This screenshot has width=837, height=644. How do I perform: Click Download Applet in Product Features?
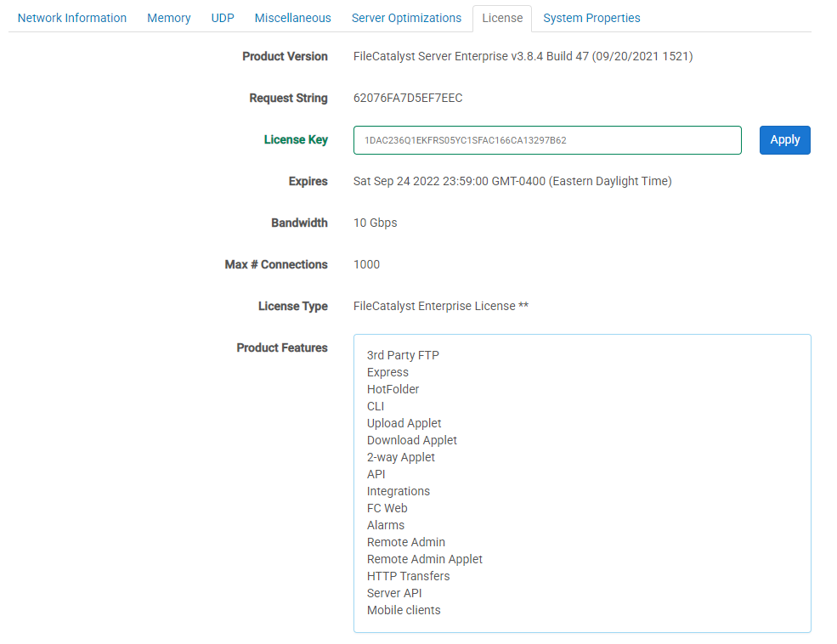tap(412, 440)
